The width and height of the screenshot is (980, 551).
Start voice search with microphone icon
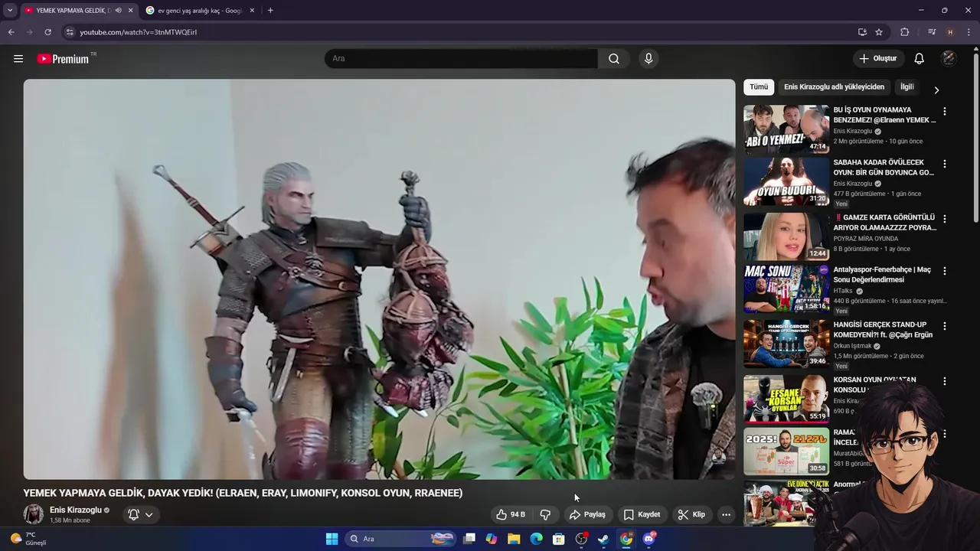pos(648,59)
